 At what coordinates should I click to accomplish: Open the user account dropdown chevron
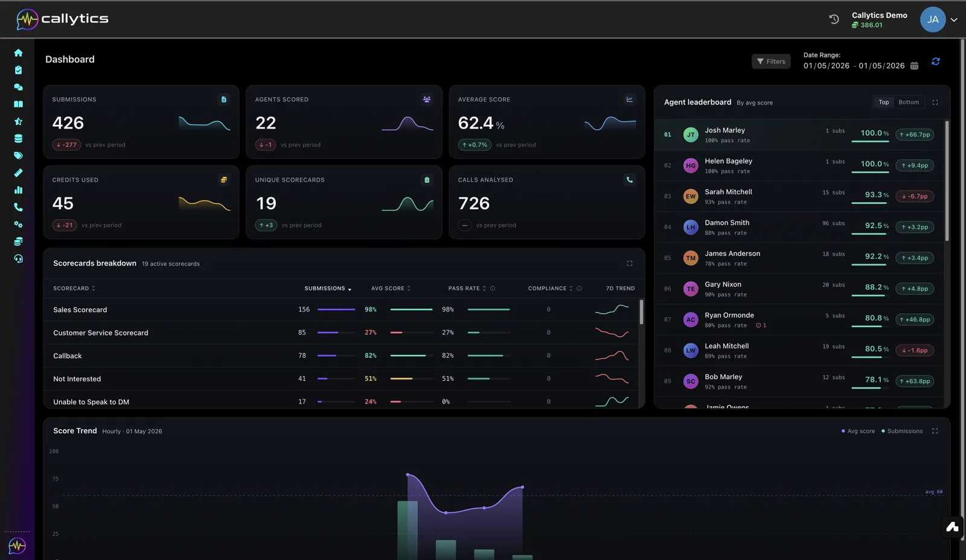tap(954, 20)
